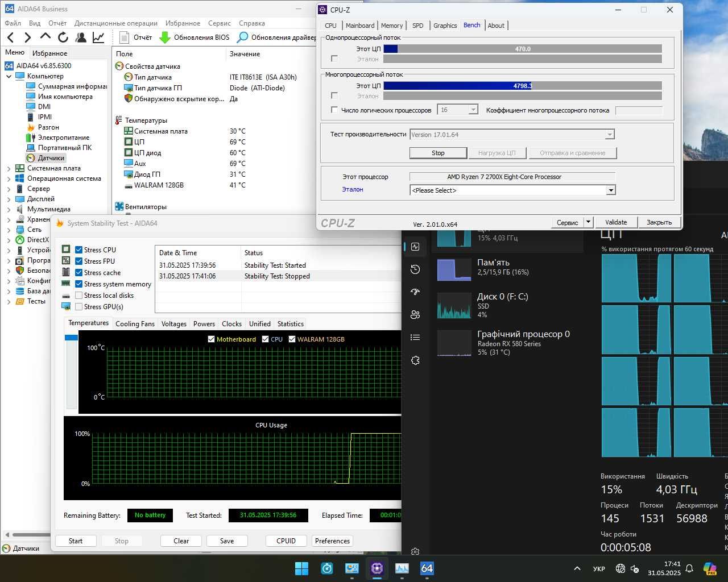Expand Системная плата tree node

coord(9,168)
